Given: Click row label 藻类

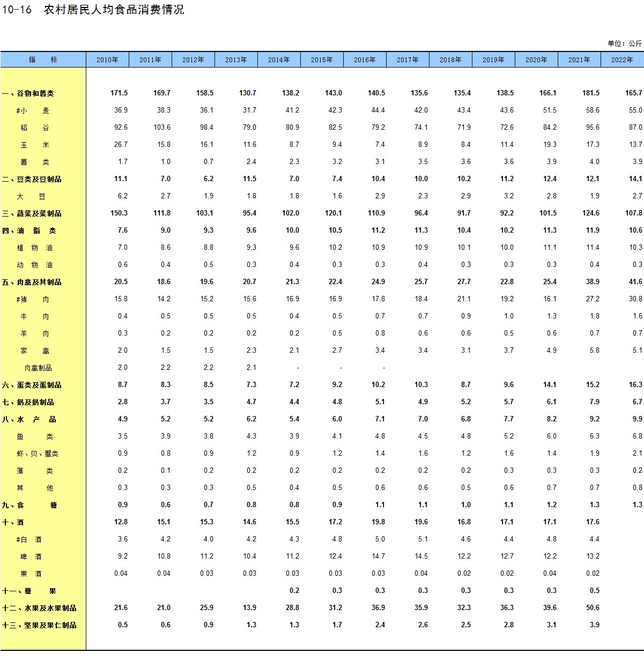Looking at the screenshot, I should coord(35,471).
